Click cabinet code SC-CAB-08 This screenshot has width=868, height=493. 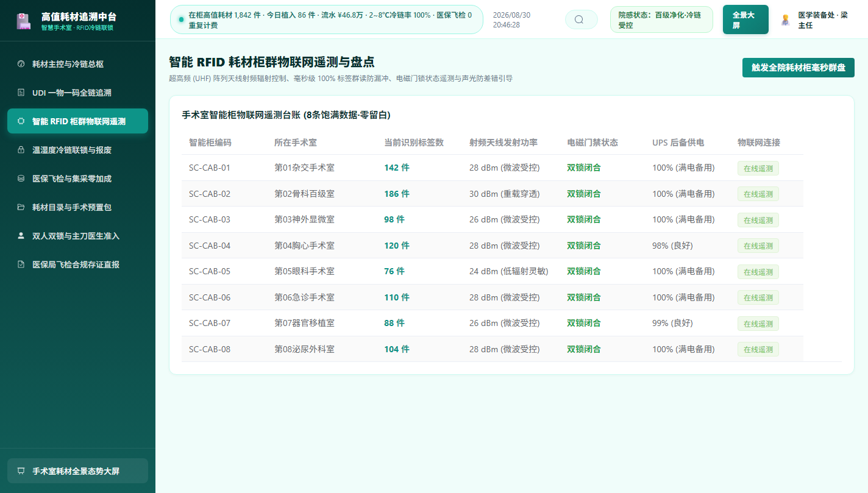(x=210, y=349)
